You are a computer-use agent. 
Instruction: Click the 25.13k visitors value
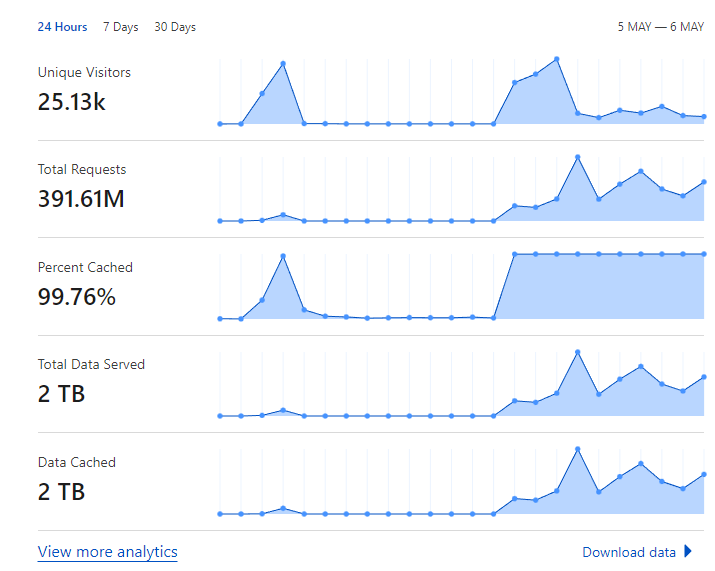[72, 102]
